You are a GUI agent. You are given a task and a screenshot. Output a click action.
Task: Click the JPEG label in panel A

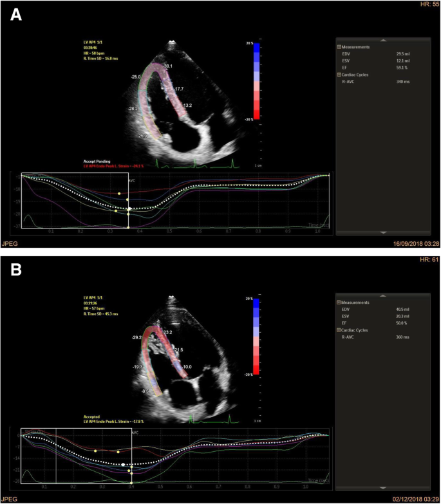[9, 244]
